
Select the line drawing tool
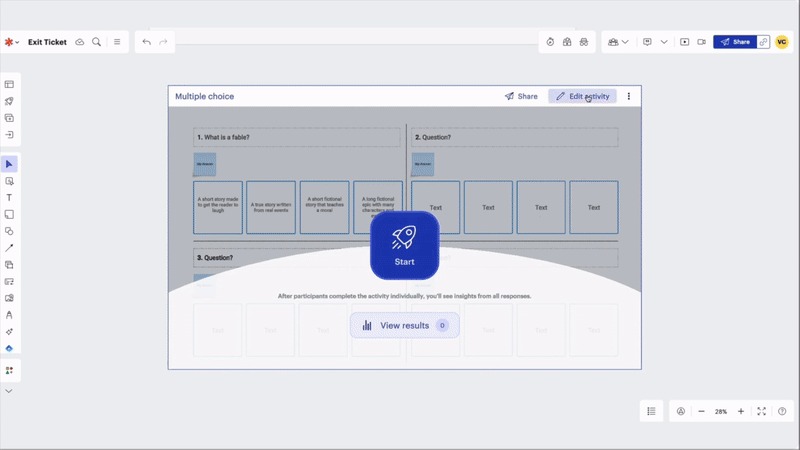9,248
